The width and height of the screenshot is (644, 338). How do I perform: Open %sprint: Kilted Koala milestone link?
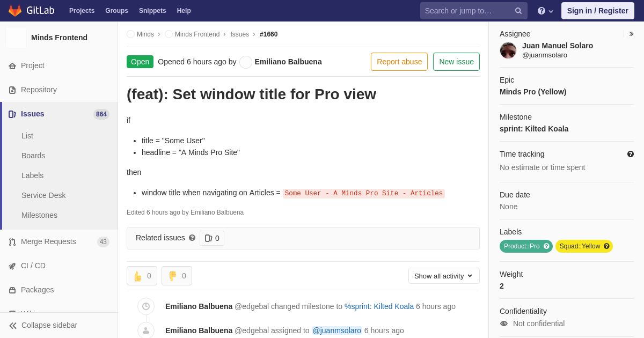click(x=379, y=306)
